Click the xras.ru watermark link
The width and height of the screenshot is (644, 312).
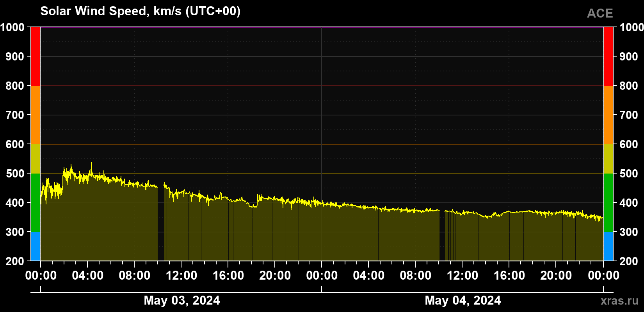point(620,301)
